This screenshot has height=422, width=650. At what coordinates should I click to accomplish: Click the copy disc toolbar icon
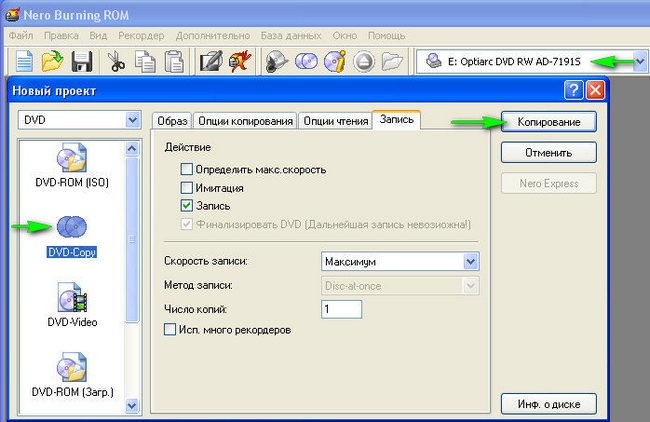pos(306,61)
